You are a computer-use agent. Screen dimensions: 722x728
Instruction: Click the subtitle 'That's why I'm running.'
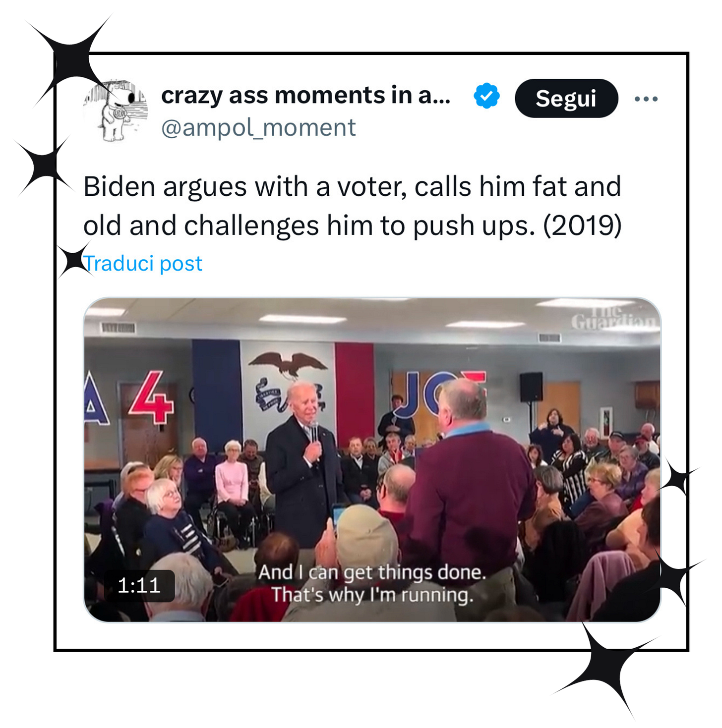click(372, 595)
